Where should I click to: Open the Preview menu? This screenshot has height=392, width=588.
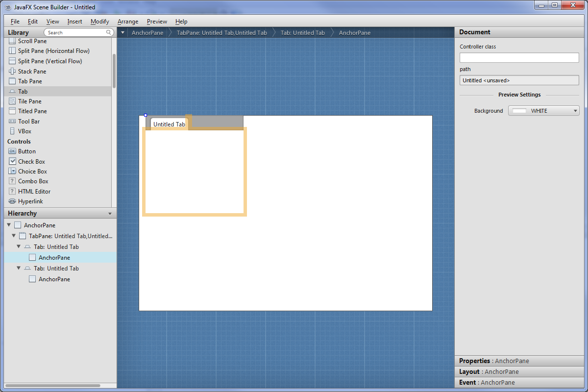pos(157,22)
